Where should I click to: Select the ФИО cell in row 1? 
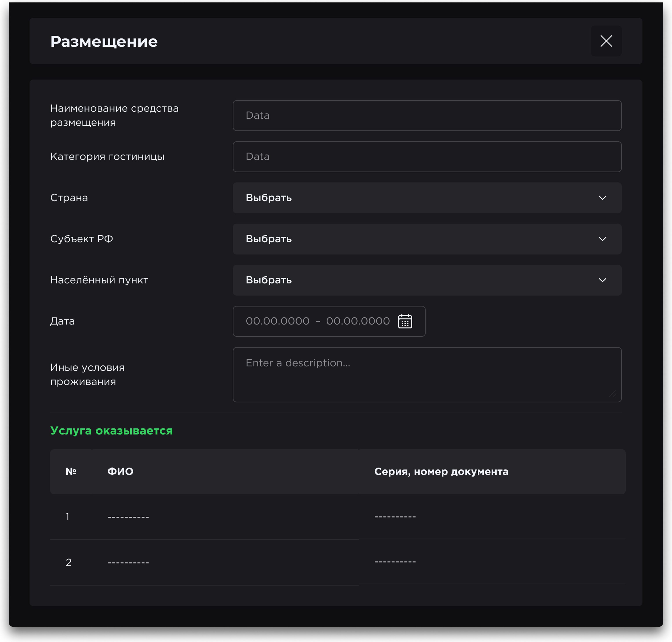(128, 517)
